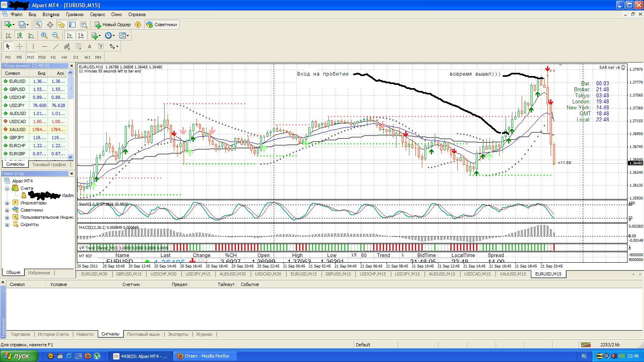Open the chart Profiles icon
Viewport: 644px width, 362px height.
pyautogui.click(x=22, y=25)
